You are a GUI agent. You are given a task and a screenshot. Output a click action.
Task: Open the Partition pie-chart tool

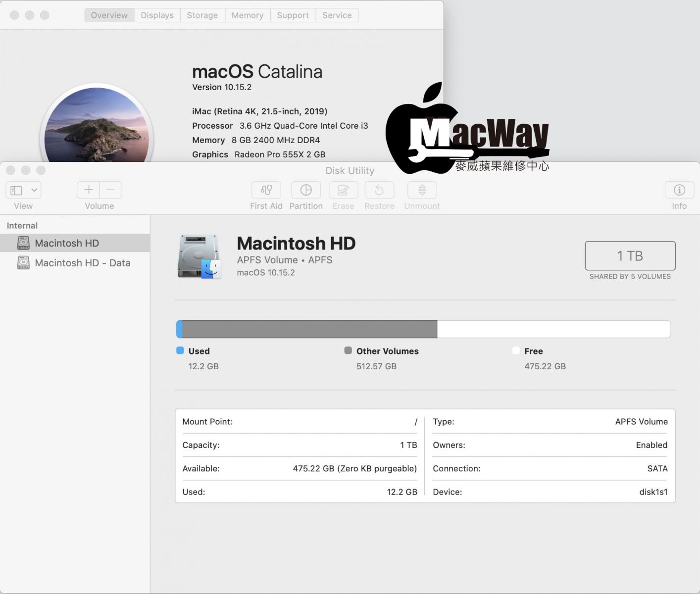[306, 190]
